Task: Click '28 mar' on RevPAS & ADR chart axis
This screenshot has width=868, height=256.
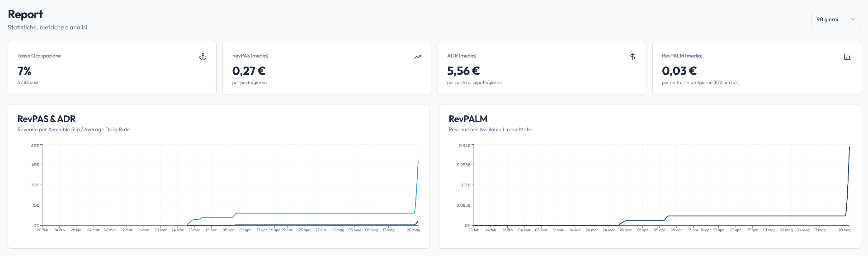Action: click(194, 230)
